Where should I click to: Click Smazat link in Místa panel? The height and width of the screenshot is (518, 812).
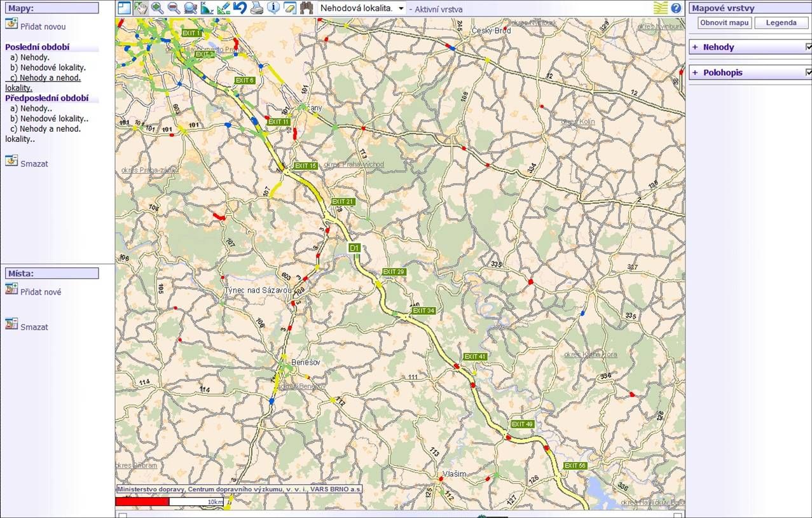34,327
